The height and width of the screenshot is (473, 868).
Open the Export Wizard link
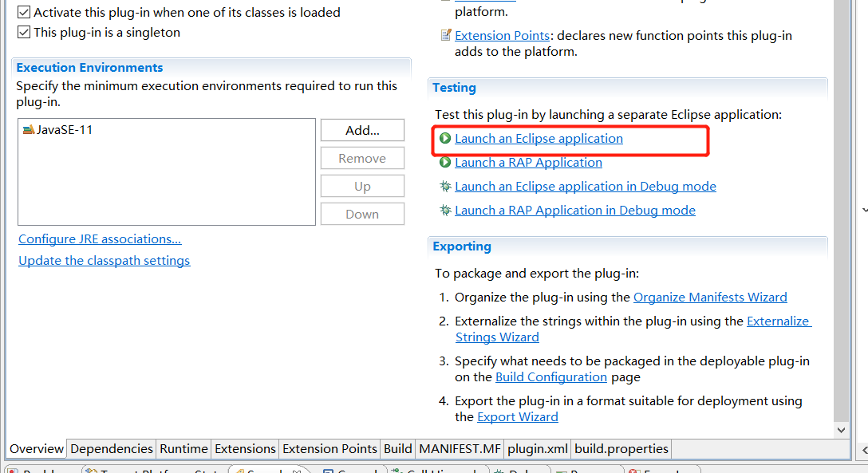coord(517,416)
